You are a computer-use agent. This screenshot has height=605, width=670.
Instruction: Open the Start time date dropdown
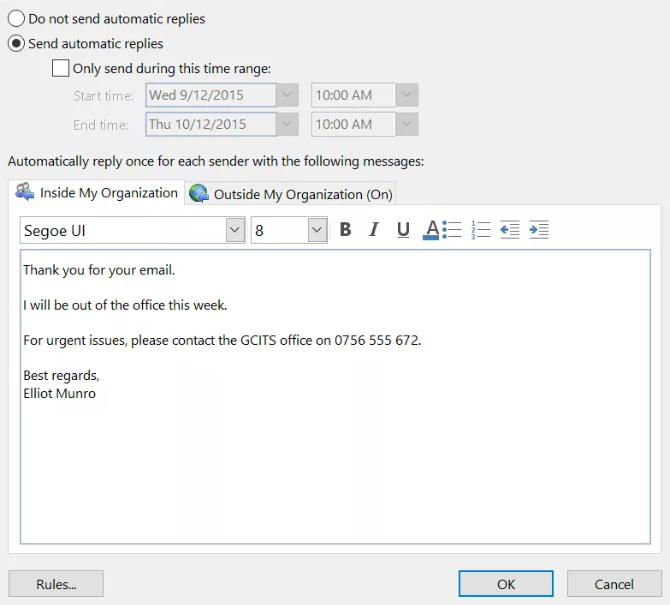[x=287, y=95]
